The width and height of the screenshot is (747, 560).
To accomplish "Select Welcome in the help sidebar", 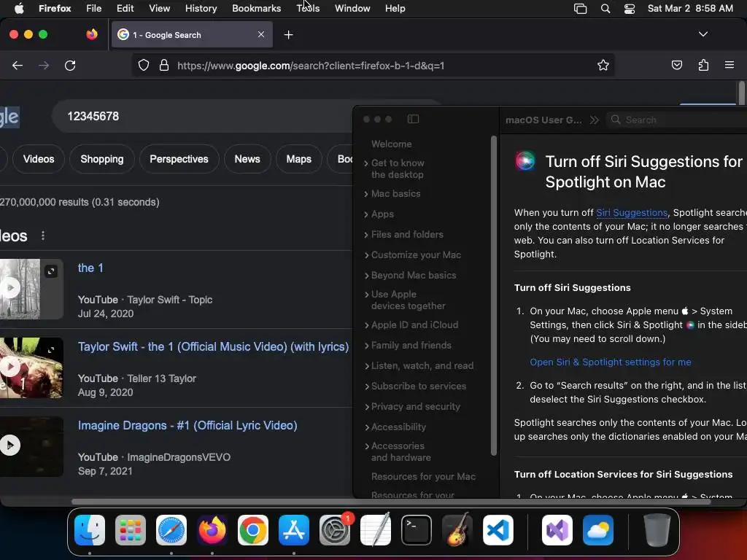I will pyautogui.click(x=392, y=144).
